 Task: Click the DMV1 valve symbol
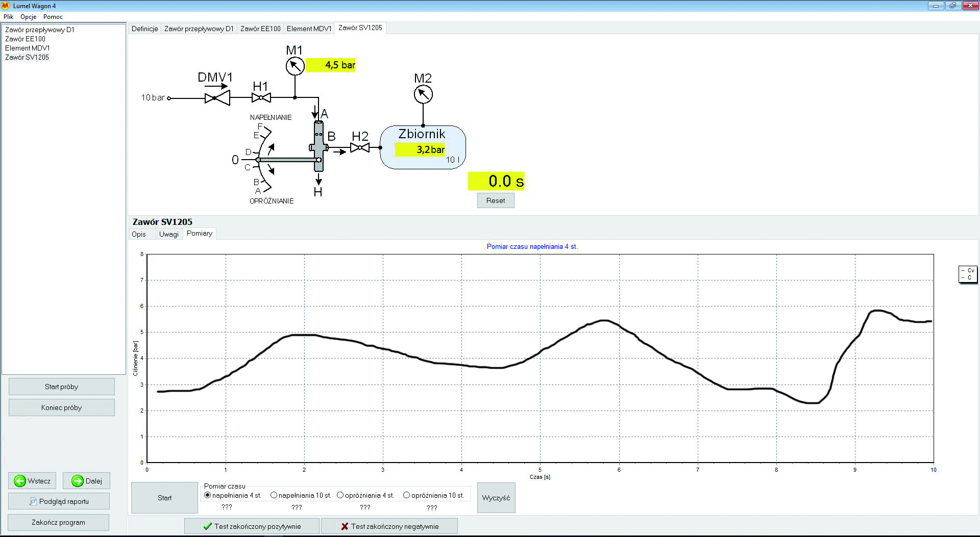coord(217,98)
